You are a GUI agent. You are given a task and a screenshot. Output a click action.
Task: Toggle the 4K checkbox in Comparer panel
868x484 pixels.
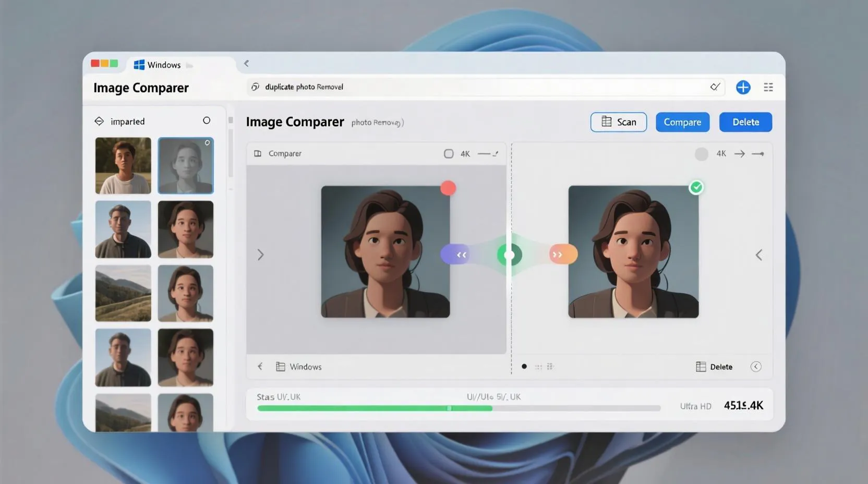point(449,153)
